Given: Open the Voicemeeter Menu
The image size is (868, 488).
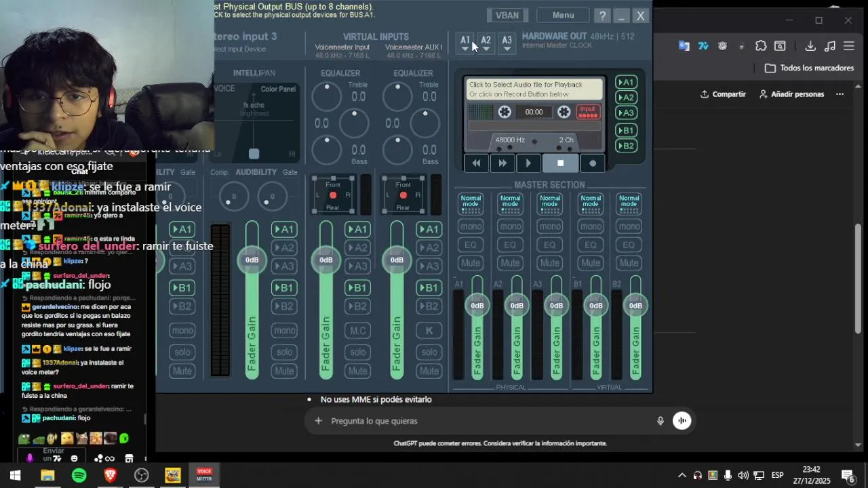Looking at the screenshot, I should pyautogui.click(x=563, y=15).
